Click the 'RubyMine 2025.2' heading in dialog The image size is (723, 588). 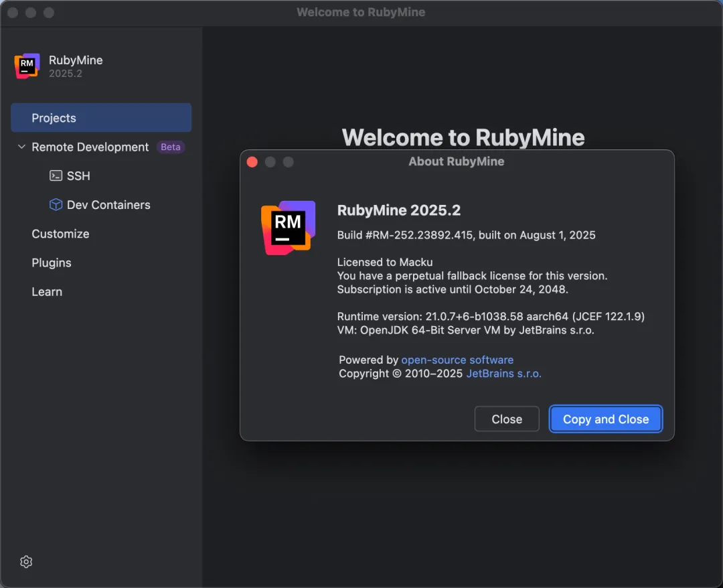[399, 210]
